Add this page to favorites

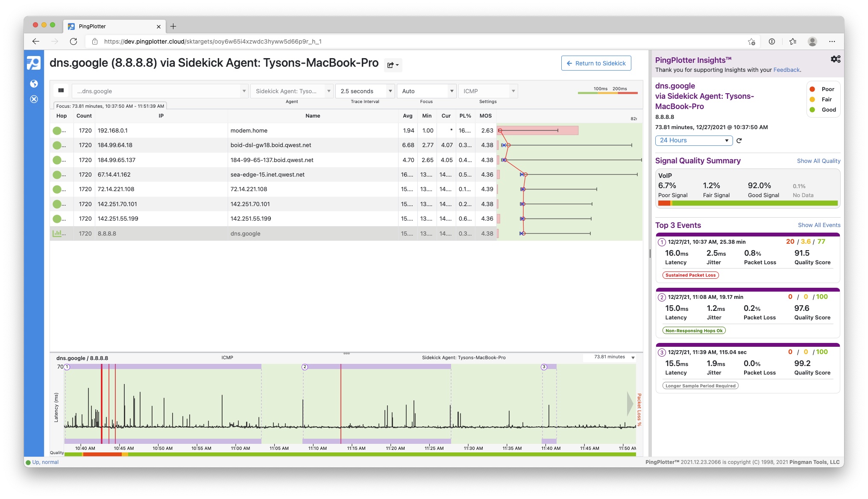751,41
